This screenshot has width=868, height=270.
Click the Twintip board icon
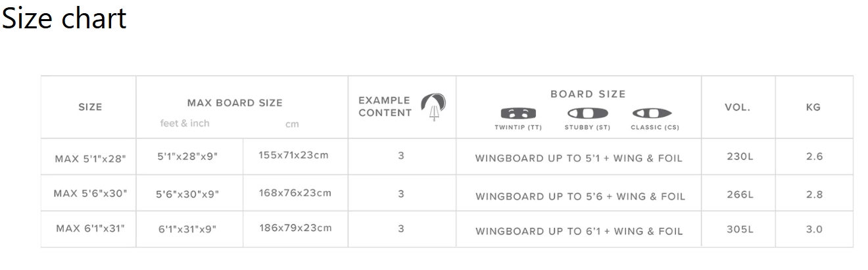pos(518,113)
